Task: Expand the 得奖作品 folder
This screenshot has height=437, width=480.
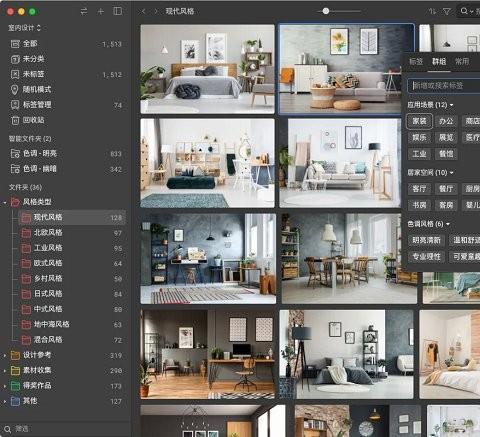Action: click(x=5, y=386)
